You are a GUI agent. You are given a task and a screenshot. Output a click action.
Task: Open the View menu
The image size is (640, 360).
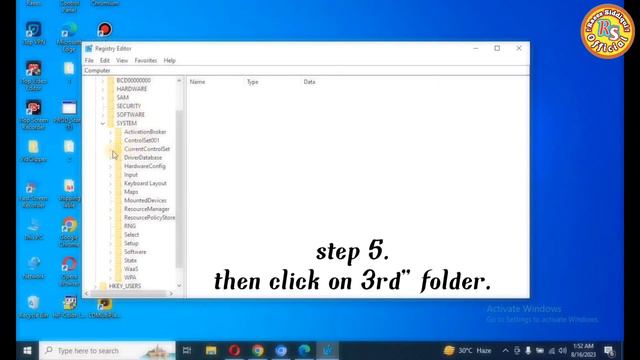[122, 60]
